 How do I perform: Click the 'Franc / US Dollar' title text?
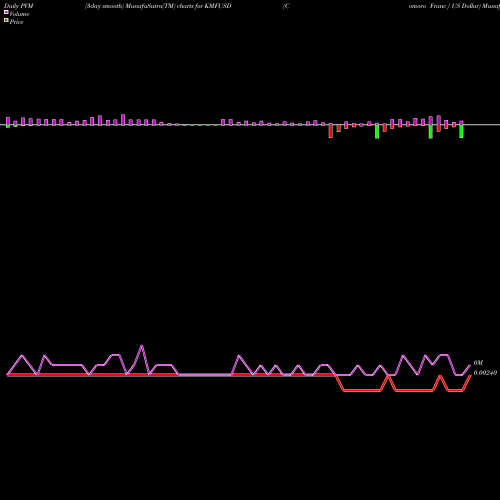point(454,6)
